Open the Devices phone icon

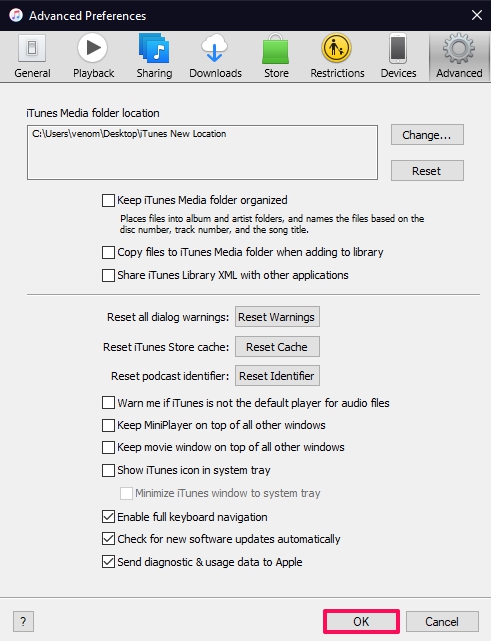point(398,48)
